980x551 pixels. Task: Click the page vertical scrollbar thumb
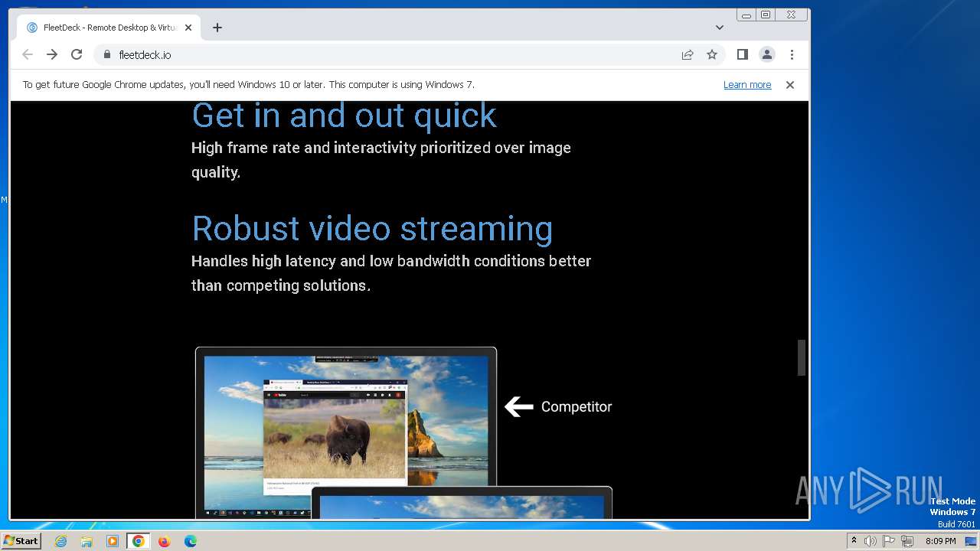tap(802, 357)
